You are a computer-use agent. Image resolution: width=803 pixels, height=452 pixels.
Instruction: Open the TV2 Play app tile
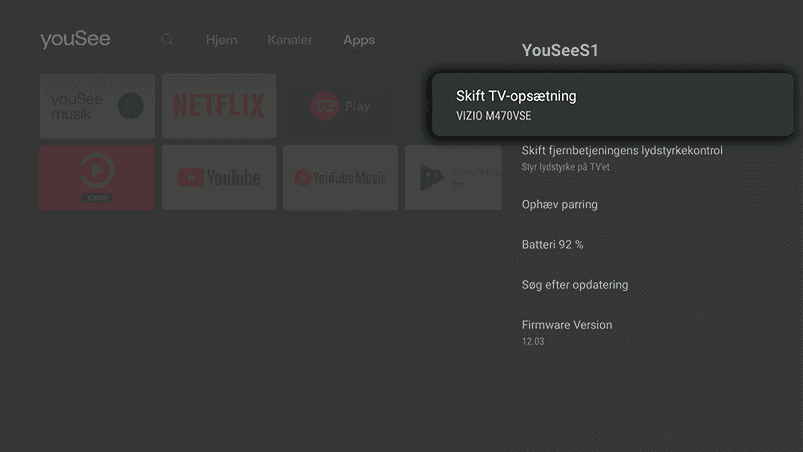click(x=341, y=106)
